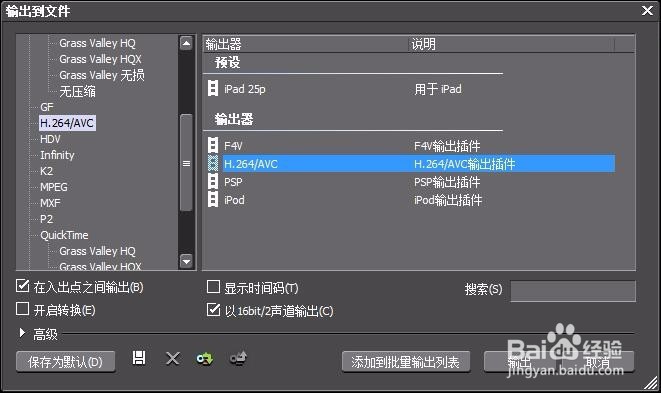Expand the 高级 advanced section
The height and width of the screenshot is (393, 661).
(22, 333)
